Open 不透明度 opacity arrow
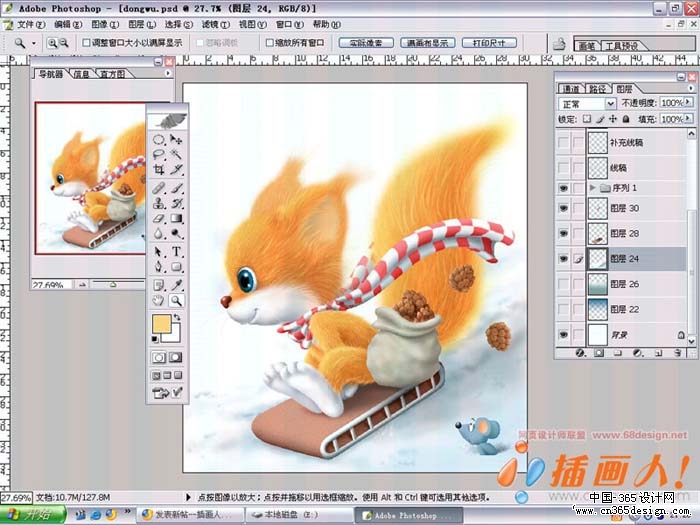 688,102
